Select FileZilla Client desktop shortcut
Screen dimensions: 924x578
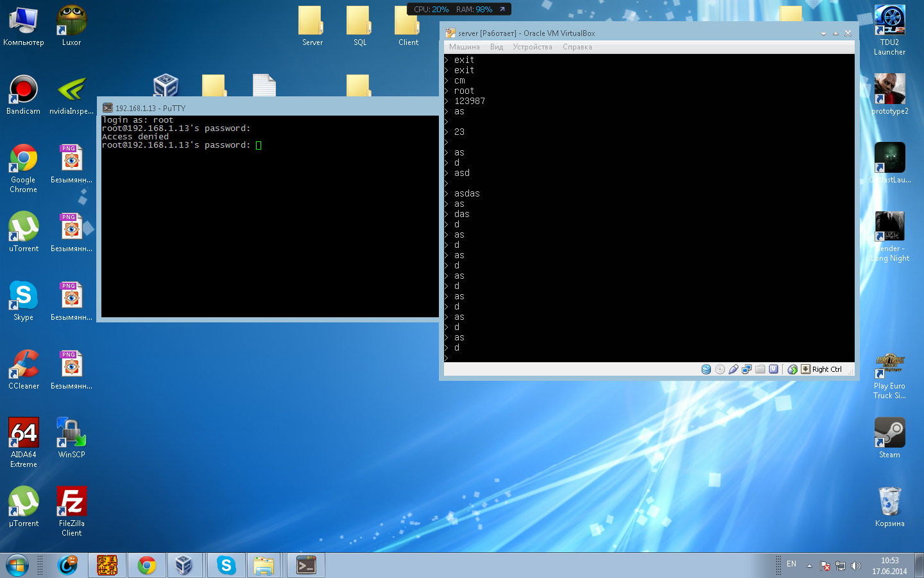pyautogui.click(x=72, y=511)
